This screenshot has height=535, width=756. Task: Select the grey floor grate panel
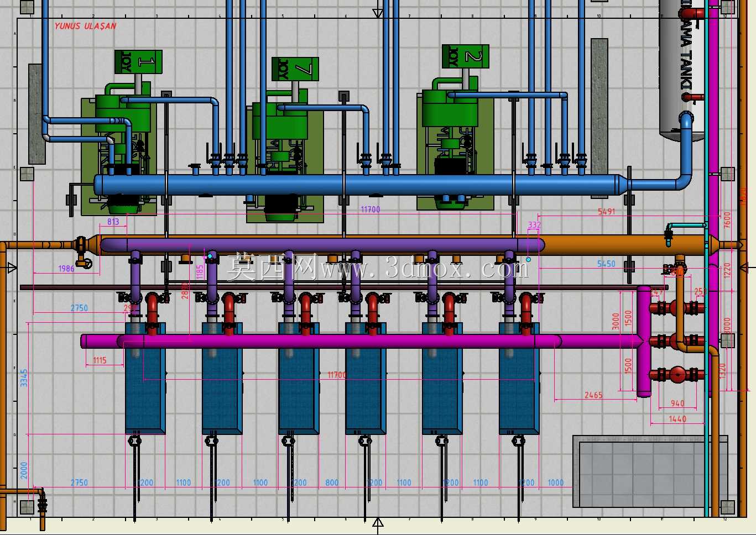pyautogui.click(x=650, y=471)
